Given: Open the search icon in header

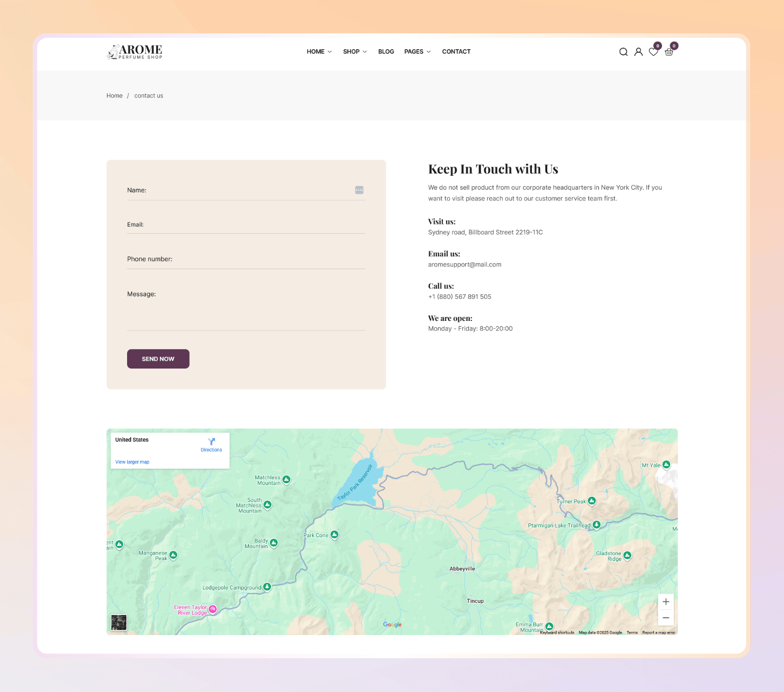Looking at the screenshot, I should (x=623, y=52).
